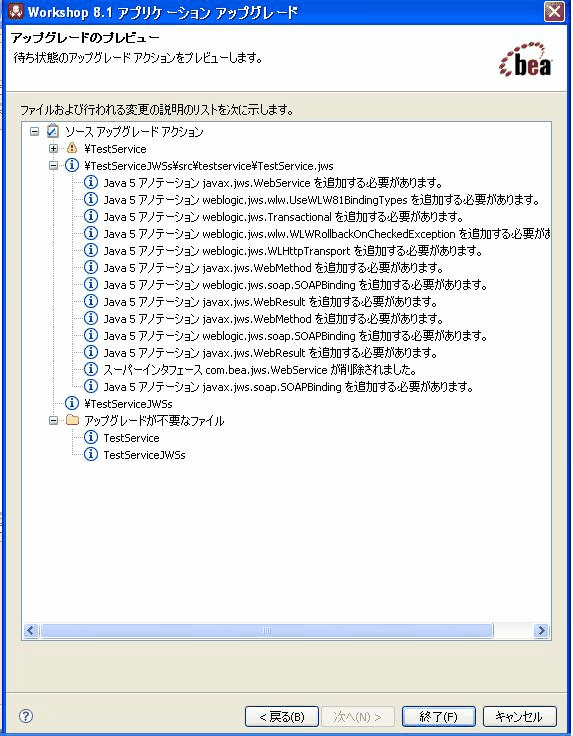The width and height of the screenshot is (573, 736).
Task: Click the info icon beside ¥TestServiceJWSs
Action: point(72,403)
